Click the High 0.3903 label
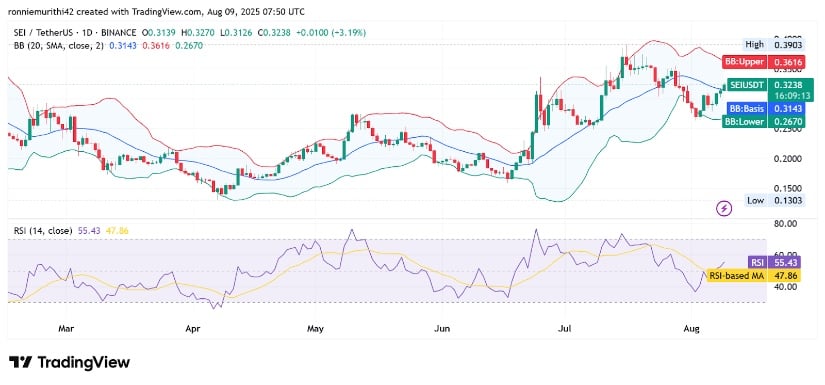 click(x=773, y=45)
